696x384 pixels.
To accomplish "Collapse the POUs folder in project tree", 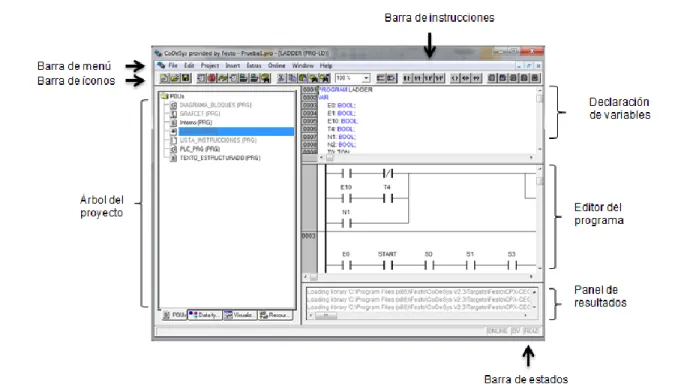I will coord(164,96).
